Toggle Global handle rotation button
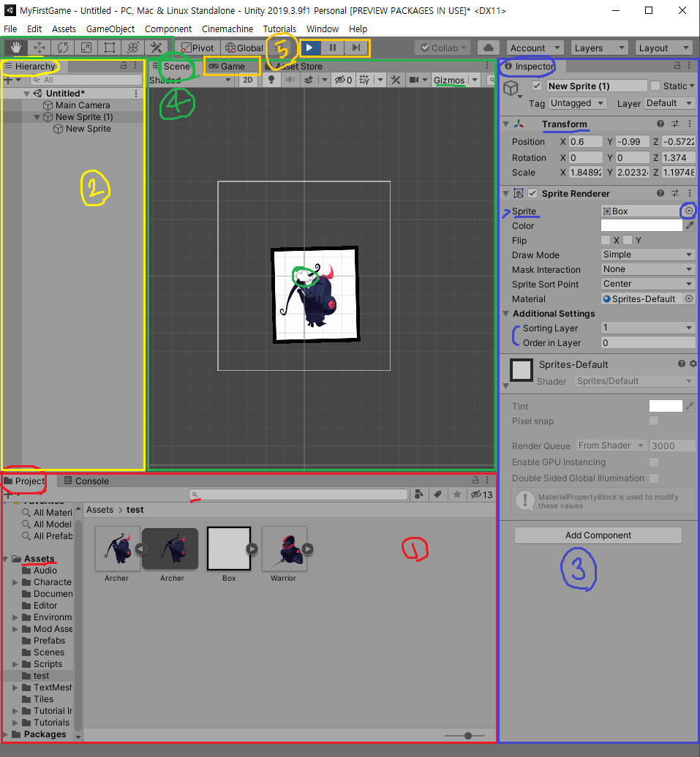The image size is (700, 757). (244, 48)
